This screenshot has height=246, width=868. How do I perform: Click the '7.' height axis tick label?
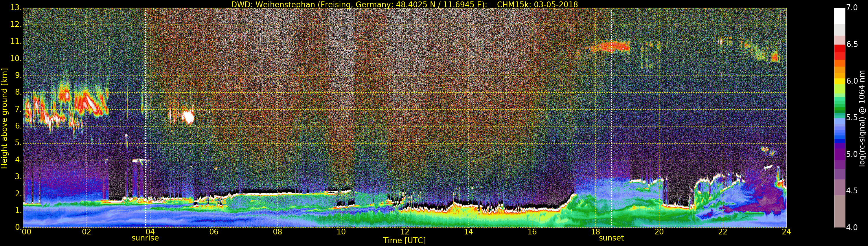(x=18, y=109)
